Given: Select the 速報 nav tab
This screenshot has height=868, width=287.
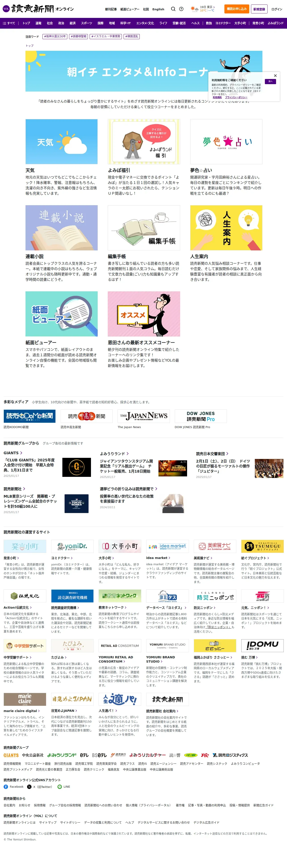Looking at the screenshot, I should pyautogui.click(x=38, y=23).
